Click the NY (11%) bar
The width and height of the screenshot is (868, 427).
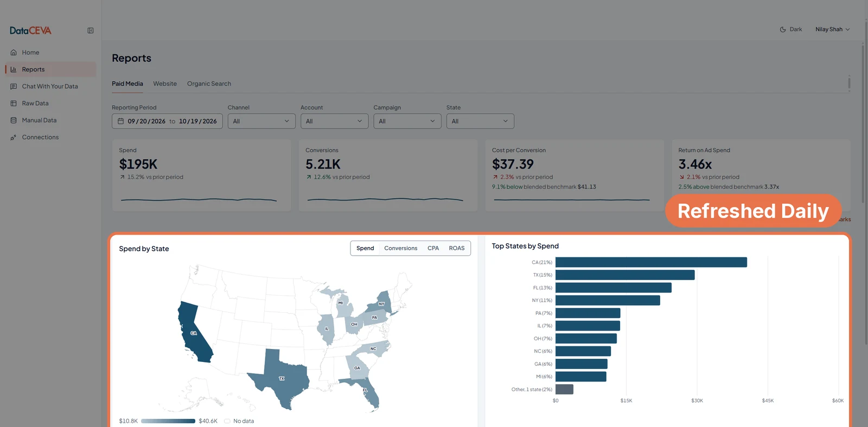tap(608, 300)
